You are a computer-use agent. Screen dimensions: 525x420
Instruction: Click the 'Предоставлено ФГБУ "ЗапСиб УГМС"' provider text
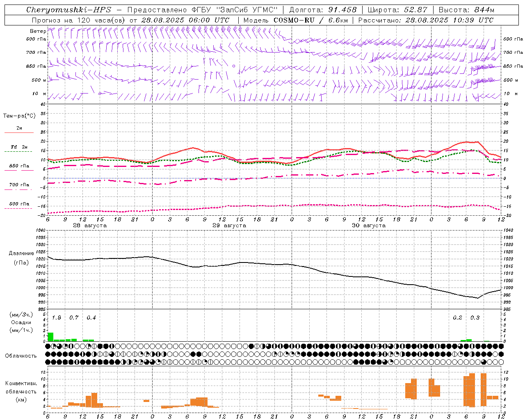[x=203, y=10]
